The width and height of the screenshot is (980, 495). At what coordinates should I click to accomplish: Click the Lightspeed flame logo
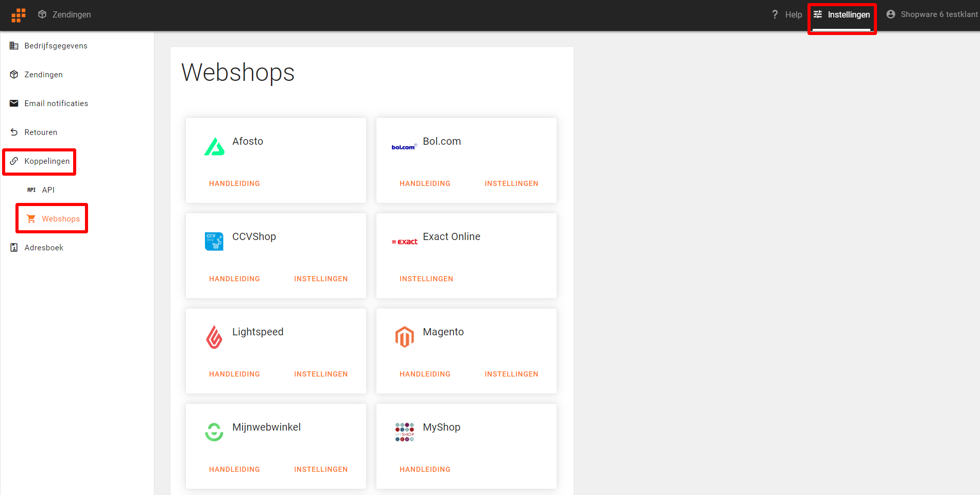(214, 337)
